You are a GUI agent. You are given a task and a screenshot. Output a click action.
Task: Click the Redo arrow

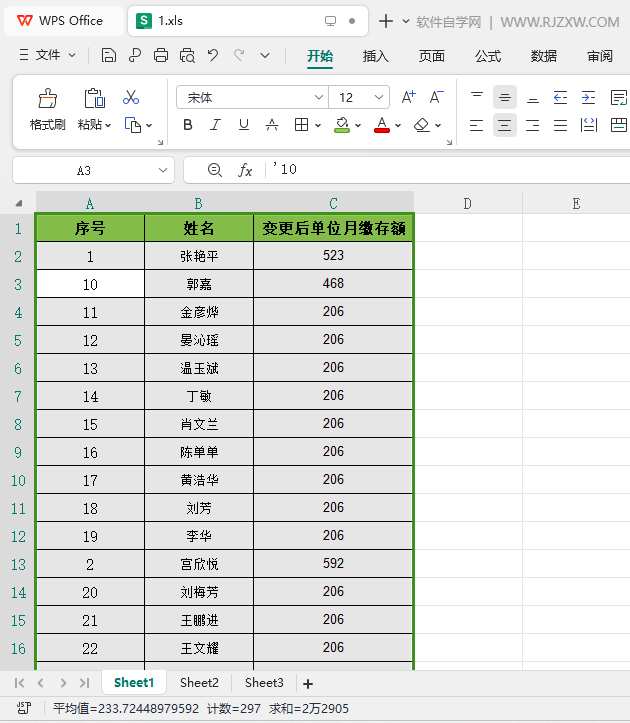coord(239,55)
